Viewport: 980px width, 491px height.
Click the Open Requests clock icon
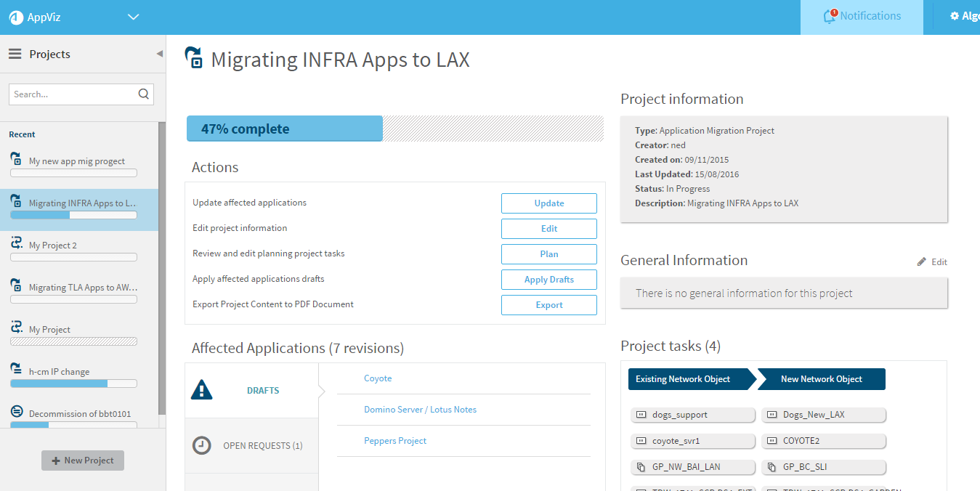pos(201,445)
